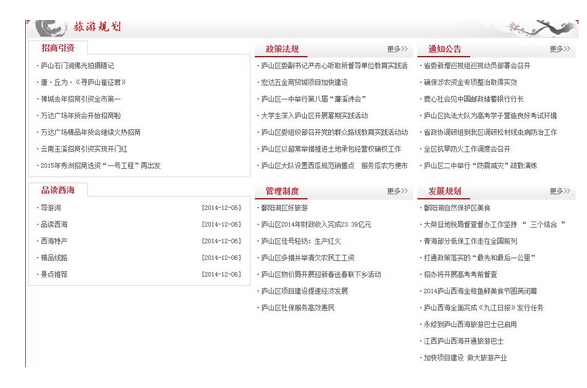Open article 庐山区项目建设提速经济发展
Image resolution: width=587 pixels, height=388 pixels.
click(x=304, y=291)
